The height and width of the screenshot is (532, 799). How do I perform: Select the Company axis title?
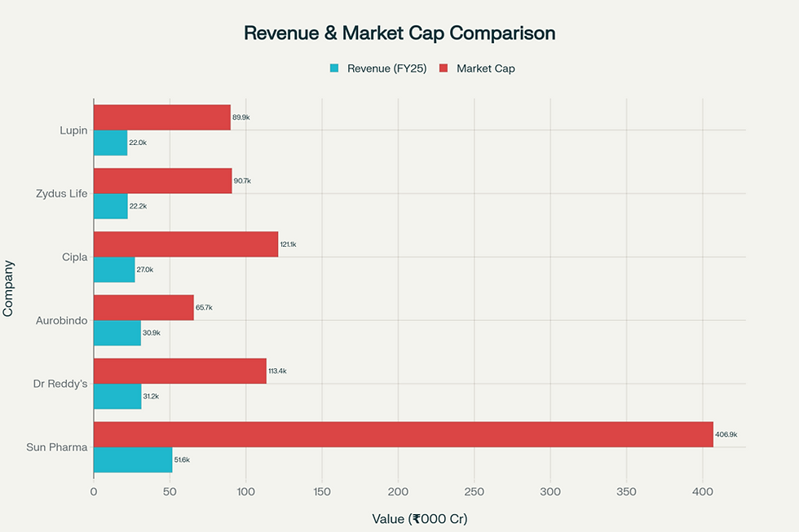[8, 287]
